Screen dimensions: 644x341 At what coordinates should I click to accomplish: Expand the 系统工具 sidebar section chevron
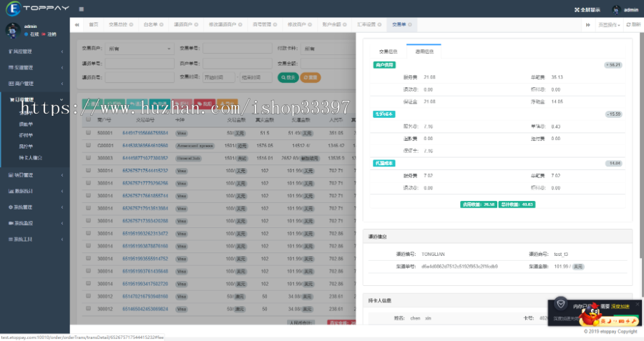(x=62, y=239)
